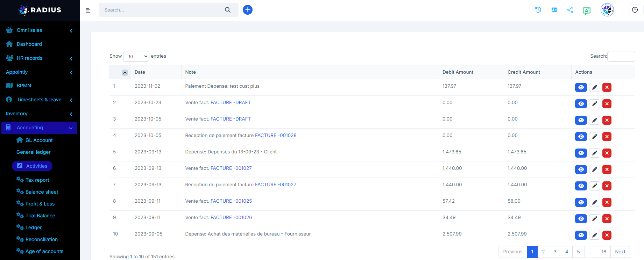
Task: Click the blue plus add button
Action: 248,10
